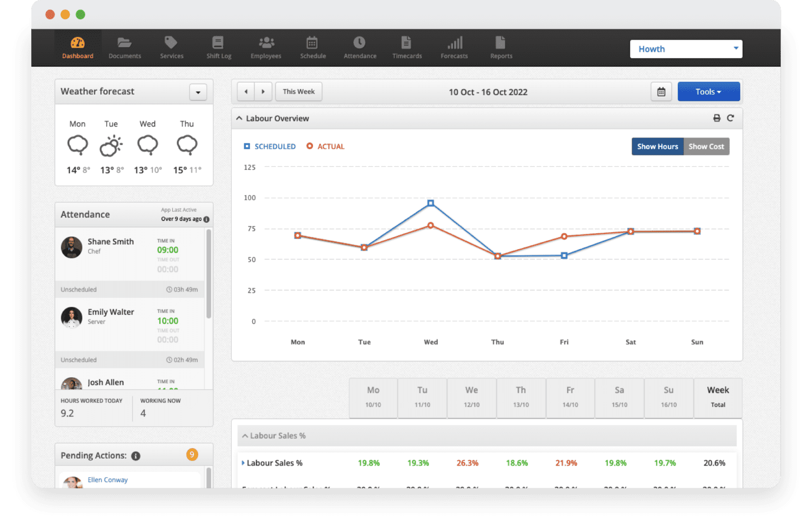812x528 pixels.
Task: Enable Show Hours view
Action: [x=657, y=147]
